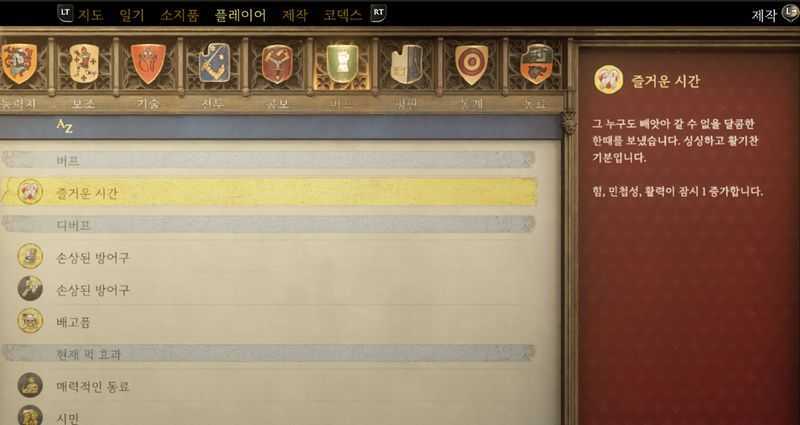Collapse the 현재 퍽 효과 section header
The height and width of the screenshot is (425, 800).
point(268,353)
